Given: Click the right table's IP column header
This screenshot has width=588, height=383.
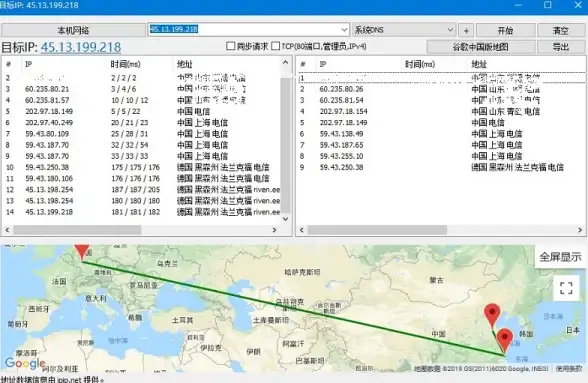Looking at the screenshot, I should coord(323,64).
